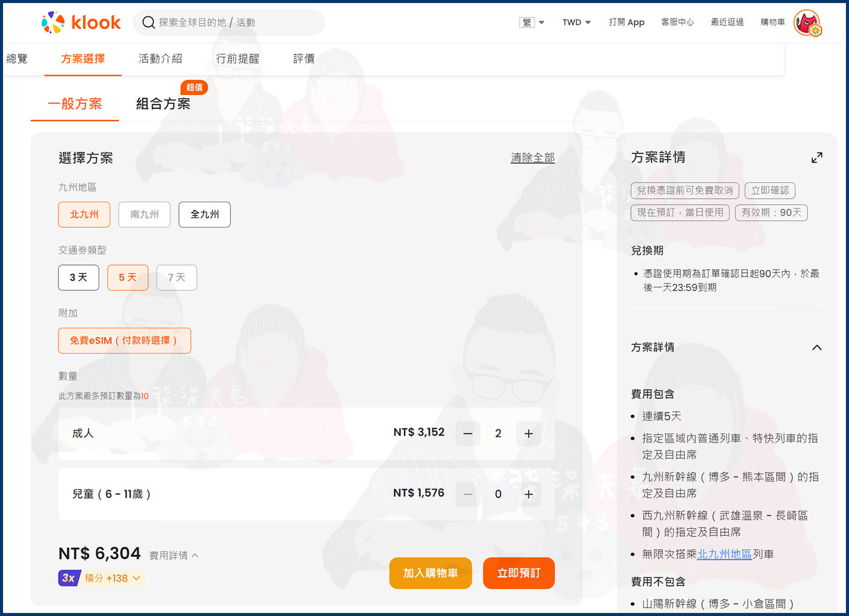849x616 pixels.
Task: Click the profile avatar icon
Action: (807, 23)
